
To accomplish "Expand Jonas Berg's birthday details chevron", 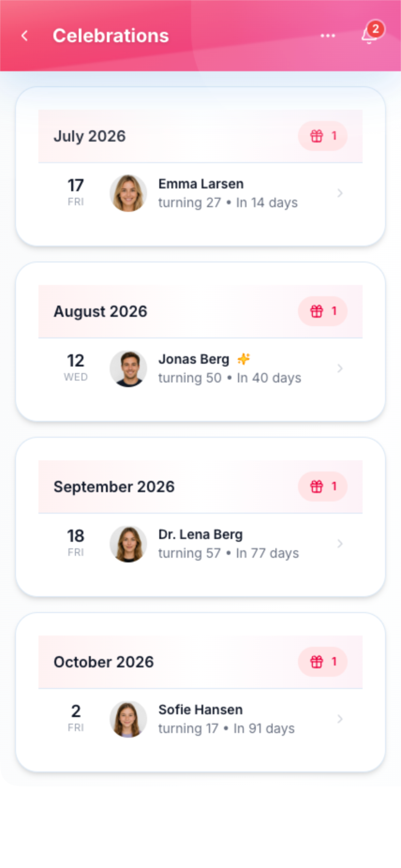I will click(x=340, y=368).
